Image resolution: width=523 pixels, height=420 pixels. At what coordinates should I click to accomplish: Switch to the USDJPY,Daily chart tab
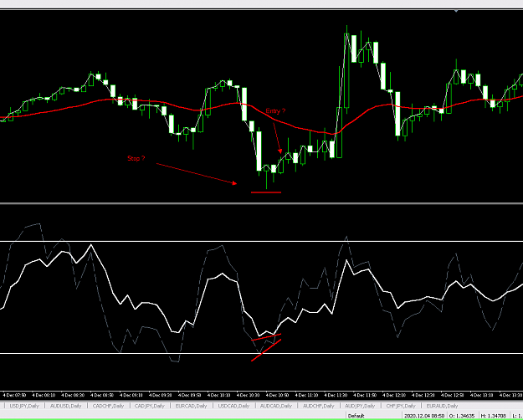point(24,406)
